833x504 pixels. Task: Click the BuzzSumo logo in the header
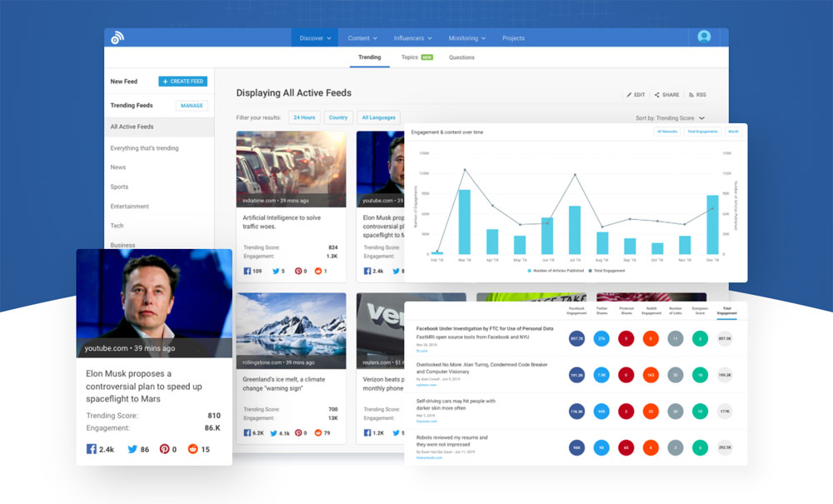[x=117, y=37]
